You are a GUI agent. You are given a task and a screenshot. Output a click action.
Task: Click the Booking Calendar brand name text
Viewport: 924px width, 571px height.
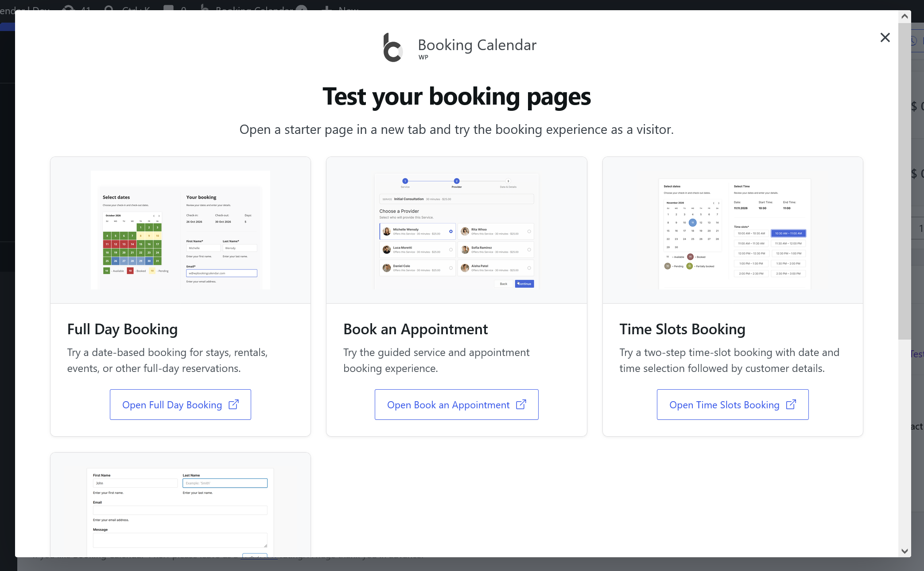477,45
